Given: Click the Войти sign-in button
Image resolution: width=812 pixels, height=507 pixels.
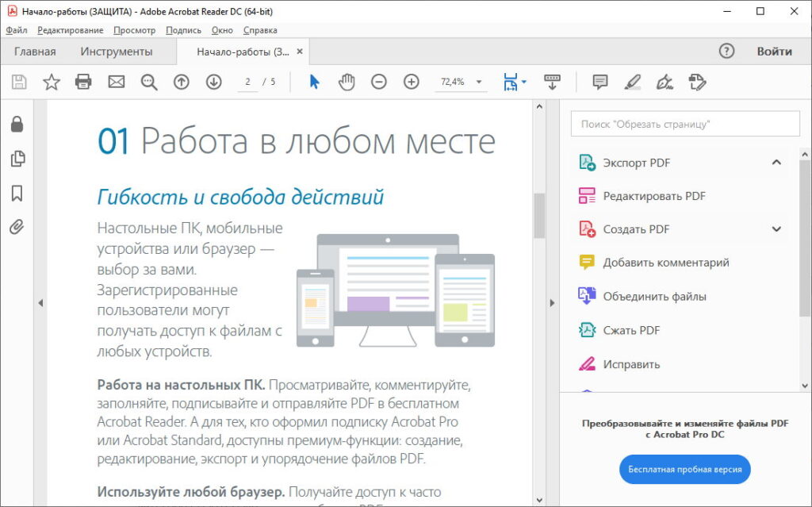Looking at the screenshot, I should [774, 51].
